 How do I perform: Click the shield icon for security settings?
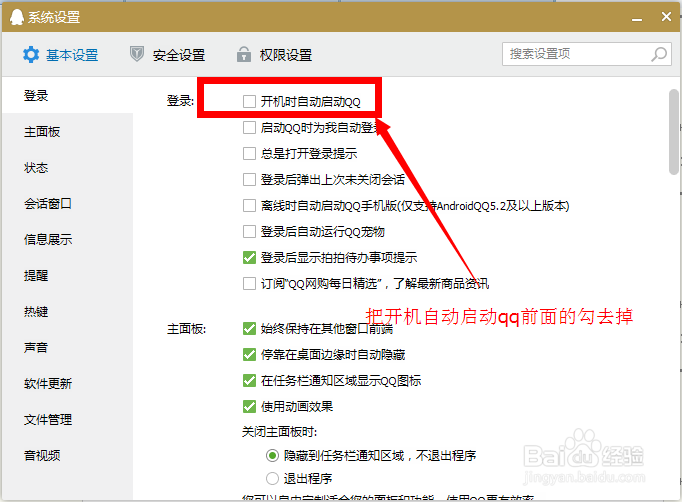(137, 54)
